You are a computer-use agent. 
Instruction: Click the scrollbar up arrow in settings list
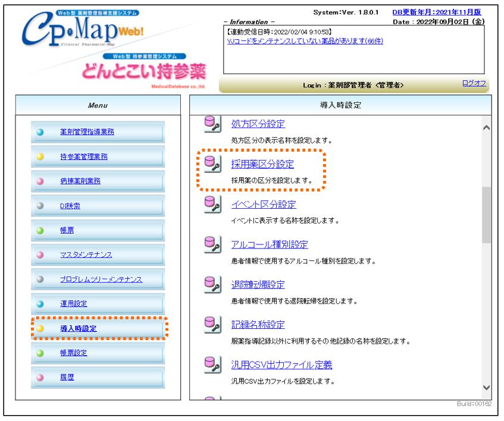coord(486,128)
